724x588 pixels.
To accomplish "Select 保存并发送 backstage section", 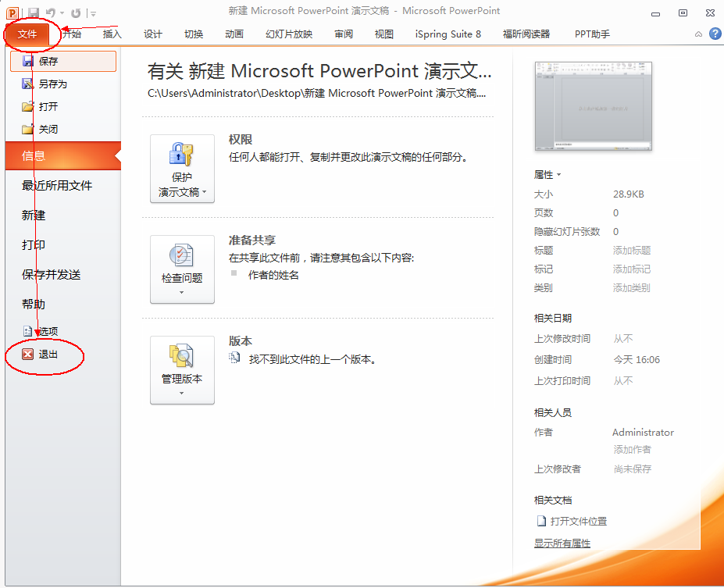I will pos(63,275).
